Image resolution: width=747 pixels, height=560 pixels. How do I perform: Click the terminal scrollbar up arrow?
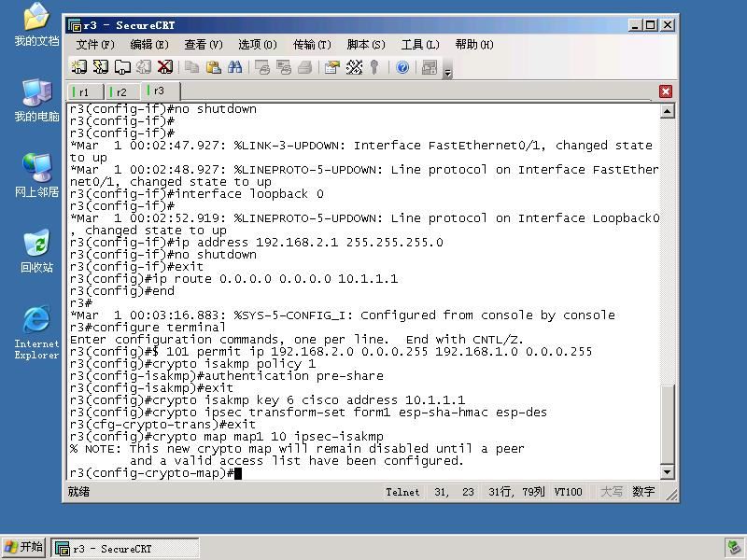667,111
